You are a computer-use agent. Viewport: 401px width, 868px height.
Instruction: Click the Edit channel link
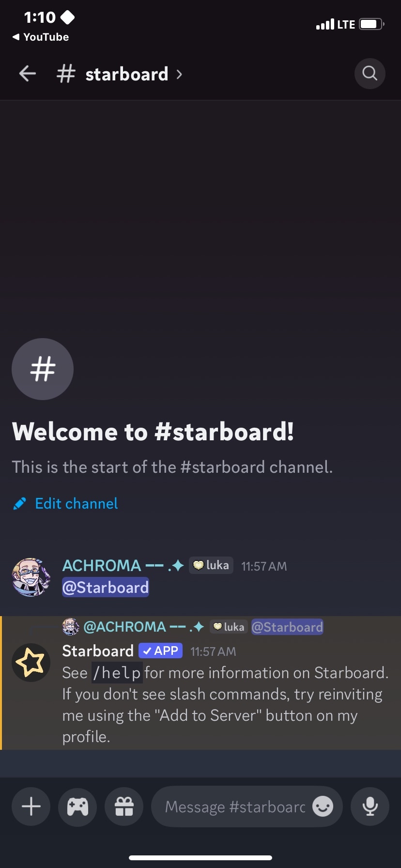coord(77,504)
